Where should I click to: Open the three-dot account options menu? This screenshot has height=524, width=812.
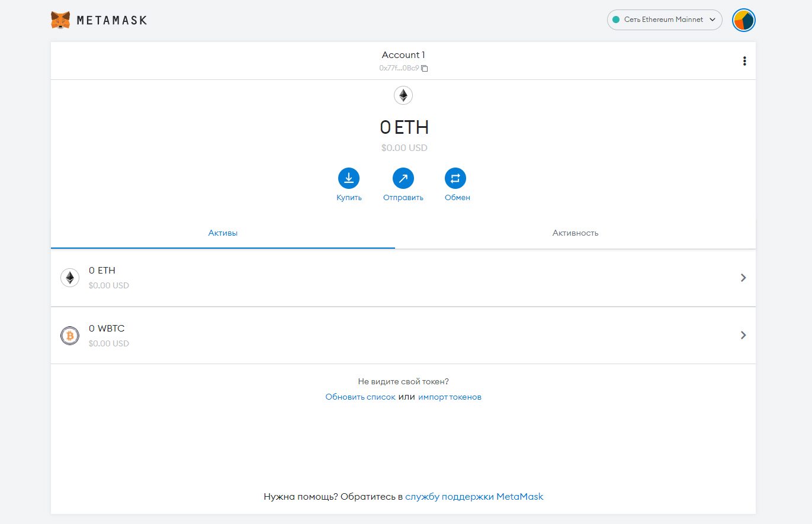[x=744, y=61]
